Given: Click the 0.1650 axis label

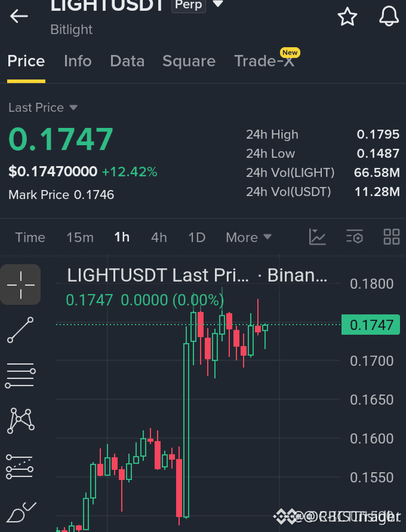Looking at the screenshot, I should coord(372,400).
